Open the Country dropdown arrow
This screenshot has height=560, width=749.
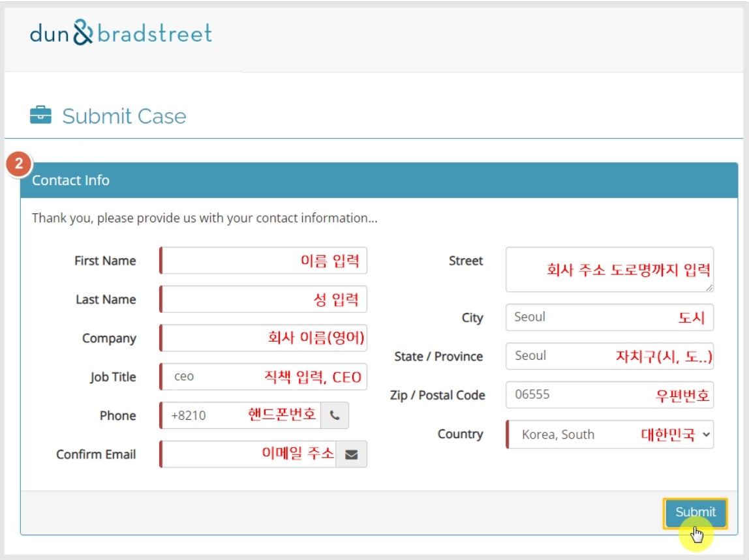(706, 434)
